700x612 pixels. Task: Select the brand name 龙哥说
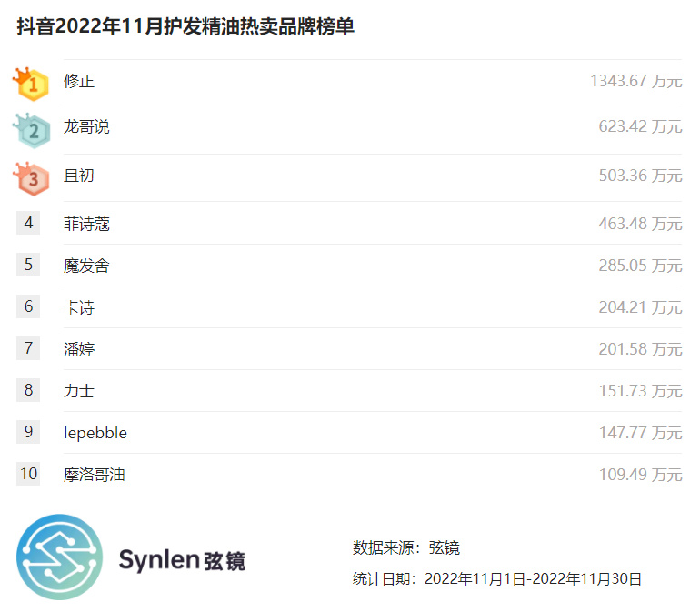[x=86, y=127]
